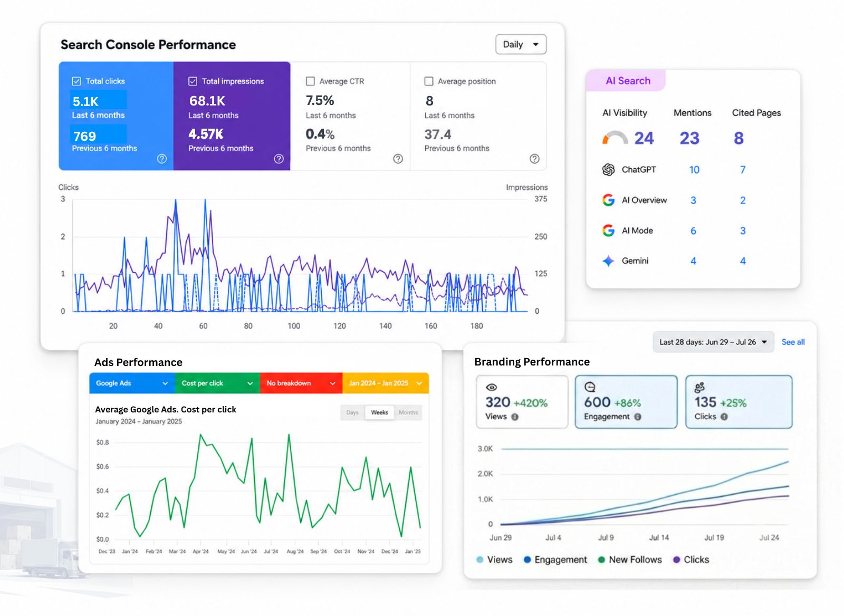Select the Views metric card
844x616 pixels.
pos(522,402)
